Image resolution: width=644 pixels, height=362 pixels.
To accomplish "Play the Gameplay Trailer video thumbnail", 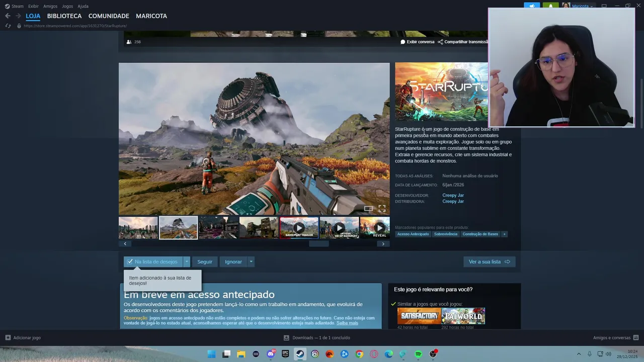I will [x=299, y=228].
